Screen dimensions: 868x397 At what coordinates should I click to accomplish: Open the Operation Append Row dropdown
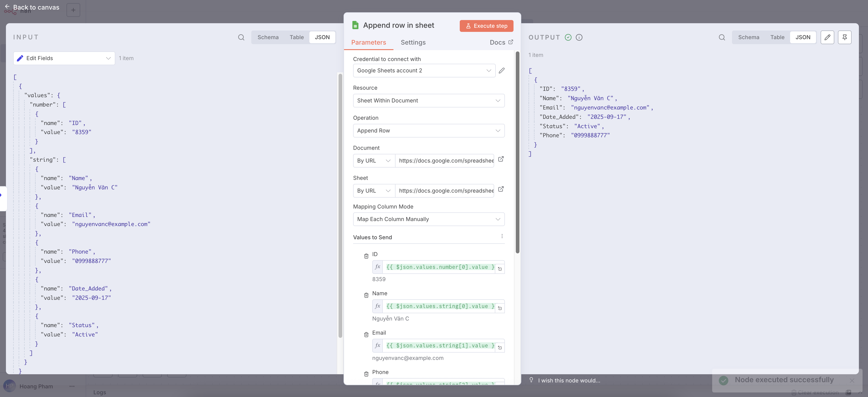[x=429, y=131]
